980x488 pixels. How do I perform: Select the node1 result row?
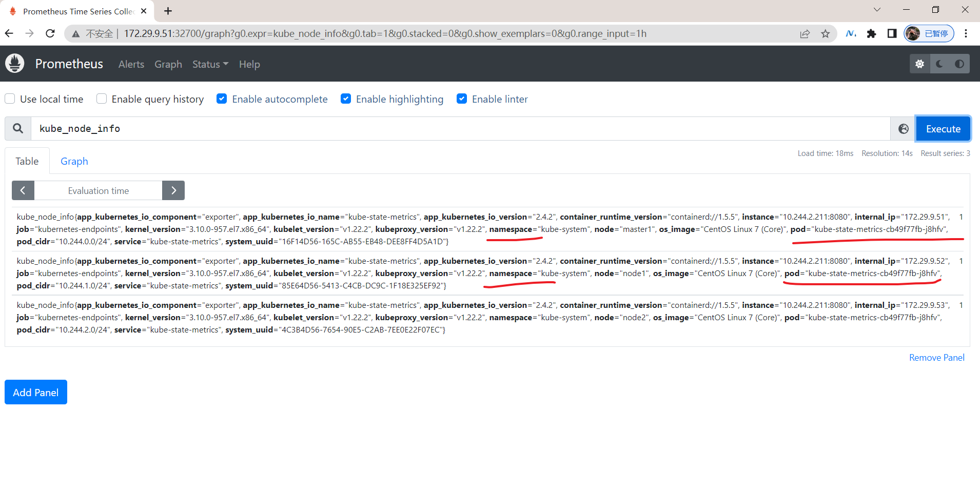coord(487,273)
